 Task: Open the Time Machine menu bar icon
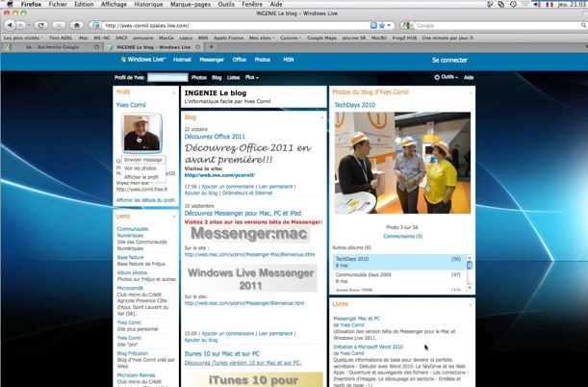pyautogui.click(x=513, y=4)
